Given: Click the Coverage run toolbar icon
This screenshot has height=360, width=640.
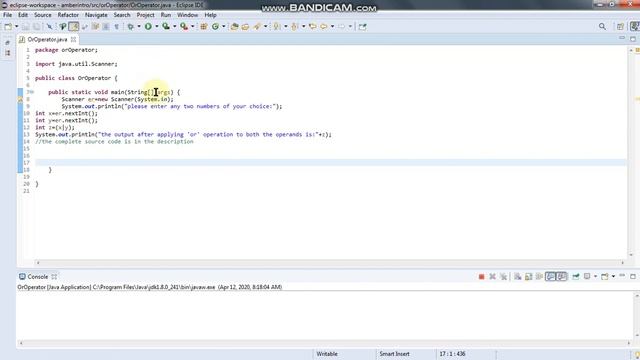Looking at the screenshot, I should pyautogui.click(x=166, y=27).
